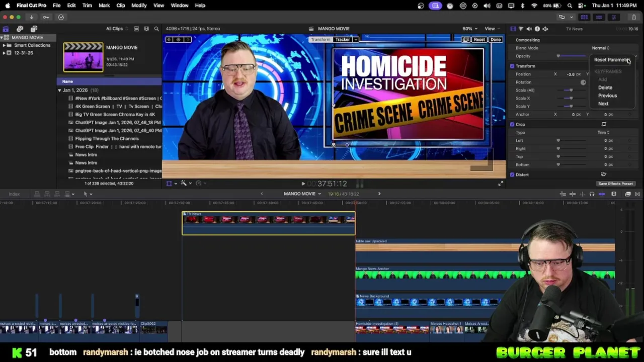The width and height of the screenshot is (644, 362).
Task: Expand Smart Collections folder
Action: click(x=4, y=45)
